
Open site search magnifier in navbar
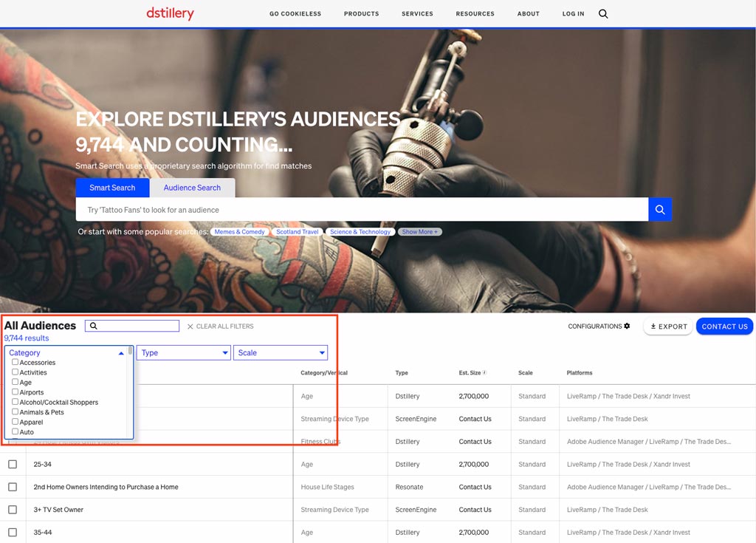pos(603,13)
